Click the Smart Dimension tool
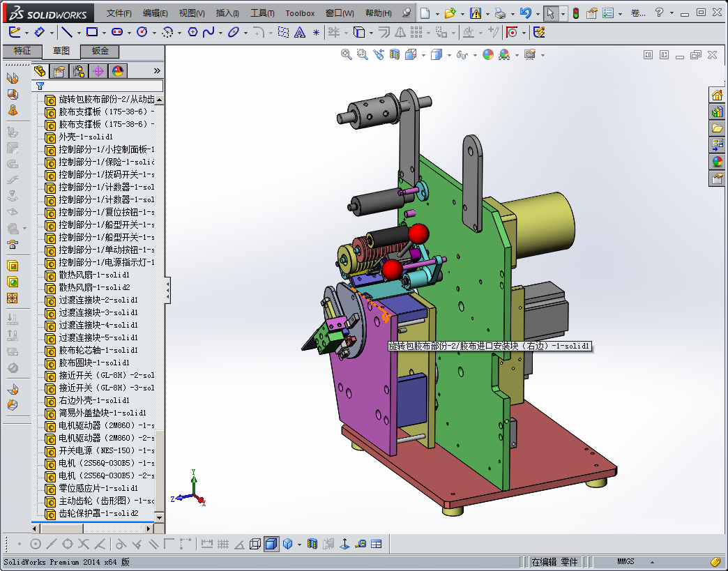728x571 pixels. point(40,32)
